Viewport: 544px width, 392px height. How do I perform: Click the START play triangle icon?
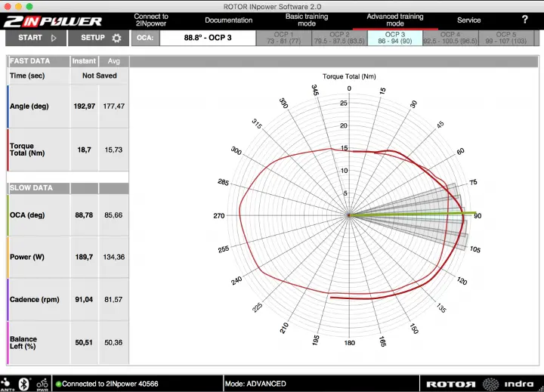click(x=54, y=38)
